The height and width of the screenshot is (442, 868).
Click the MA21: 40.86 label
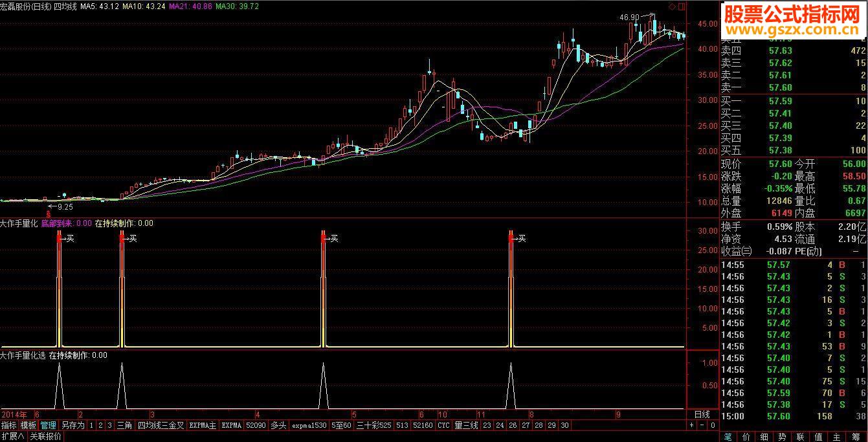(190, 6)
